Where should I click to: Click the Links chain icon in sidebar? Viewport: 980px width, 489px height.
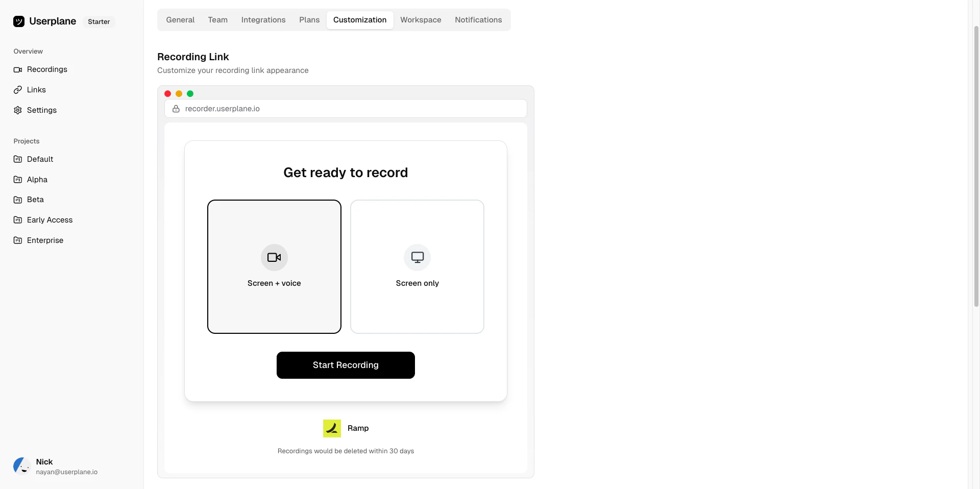[x=18, y=90]
